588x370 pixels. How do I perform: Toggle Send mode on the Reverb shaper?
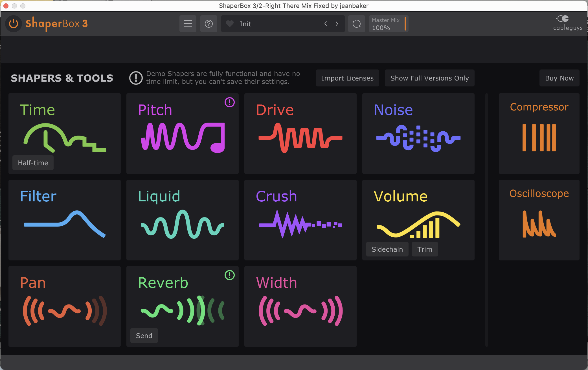[144, 336]
